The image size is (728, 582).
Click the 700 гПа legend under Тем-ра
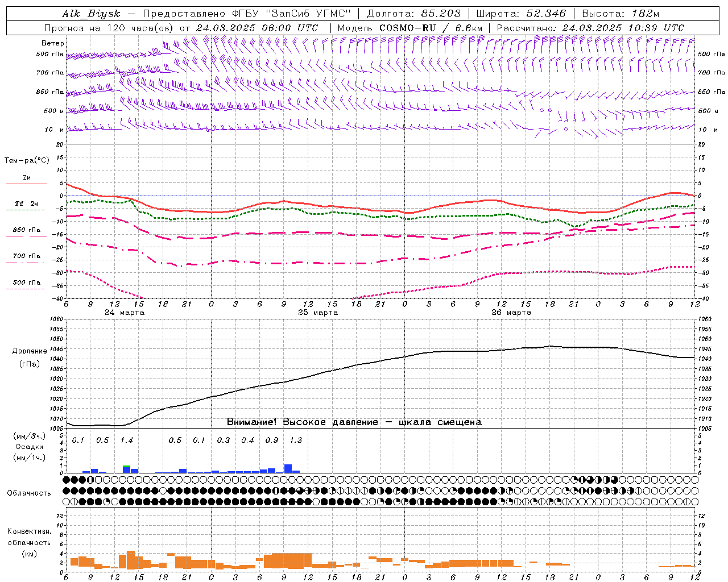(26, 256)
